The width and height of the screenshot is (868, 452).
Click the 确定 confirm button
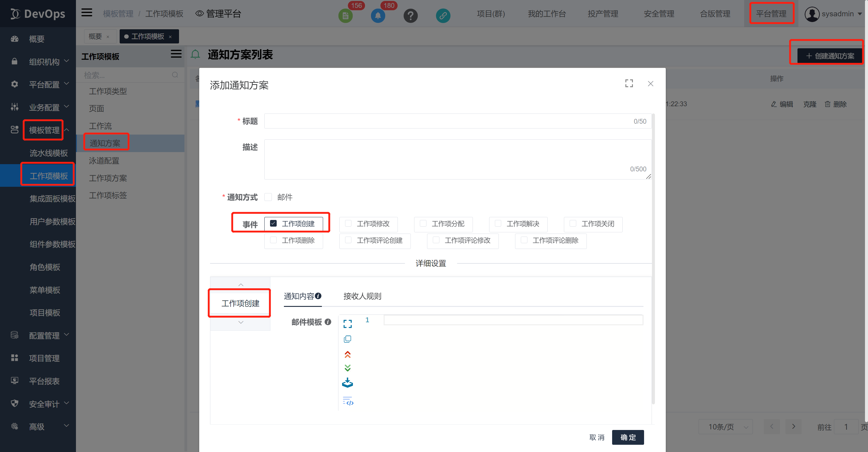[x=628, y=437]
